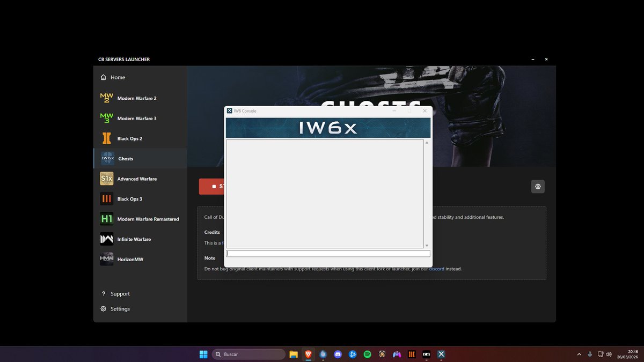
Task: Click the console scrollbar up arrow
Action: coord(427,143)
